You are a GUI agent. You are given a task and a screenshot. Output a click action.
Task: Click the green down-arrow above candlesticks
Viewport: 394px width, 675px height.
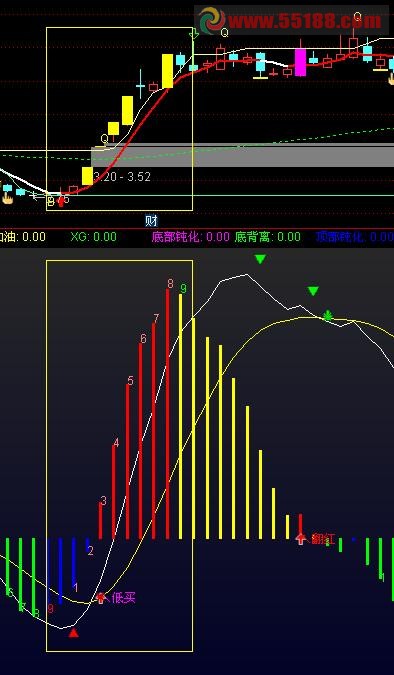[194, 34]
